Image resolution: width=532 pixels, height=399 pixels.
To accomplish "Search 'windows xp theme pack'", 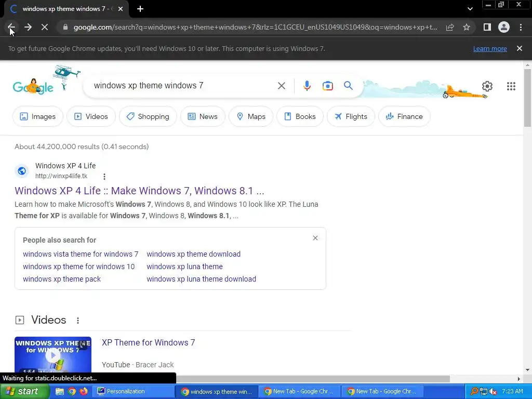I will coord(62,279).
